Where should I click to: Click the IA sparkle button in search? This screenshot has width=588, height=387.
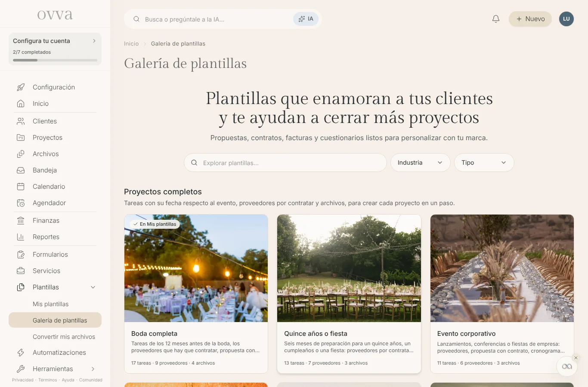(x=306, y=19)
